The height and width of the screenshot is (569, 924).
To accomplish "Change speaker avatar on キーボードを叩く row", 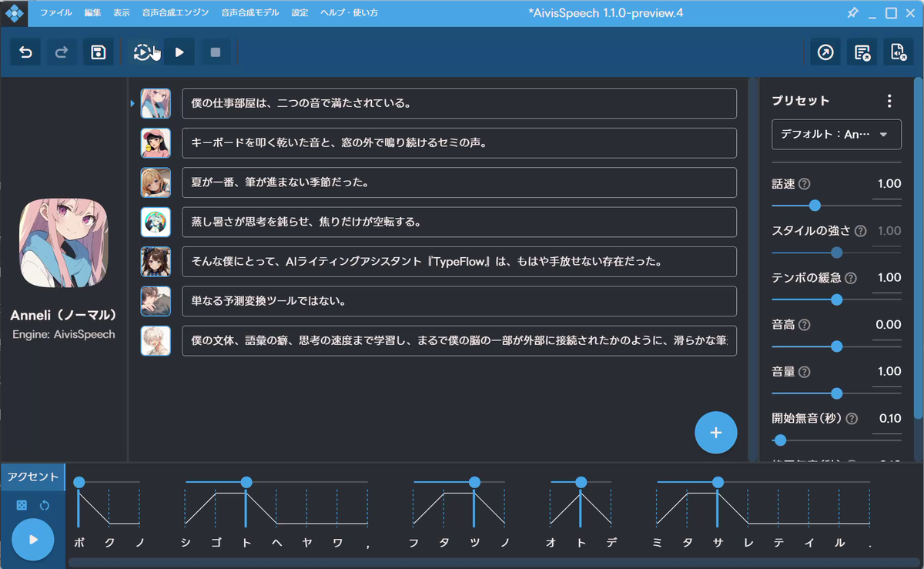I will click(x=156, y=143).
